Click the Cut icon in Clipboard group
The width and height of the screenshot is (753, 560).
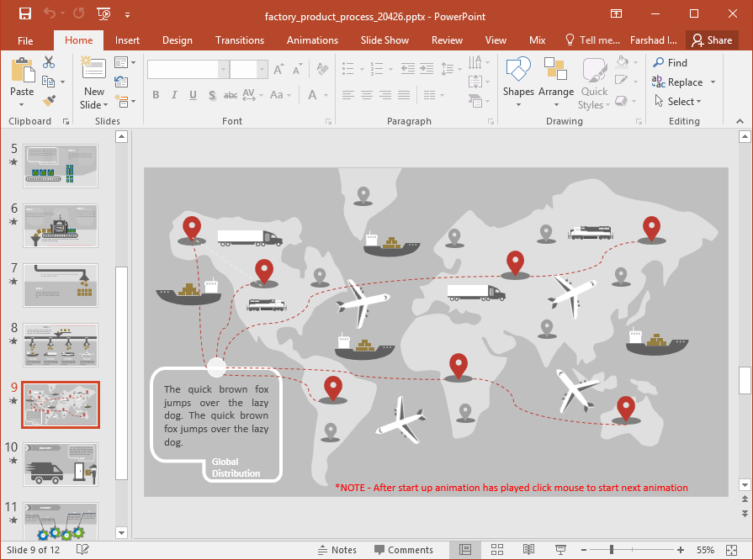[48, 62]
